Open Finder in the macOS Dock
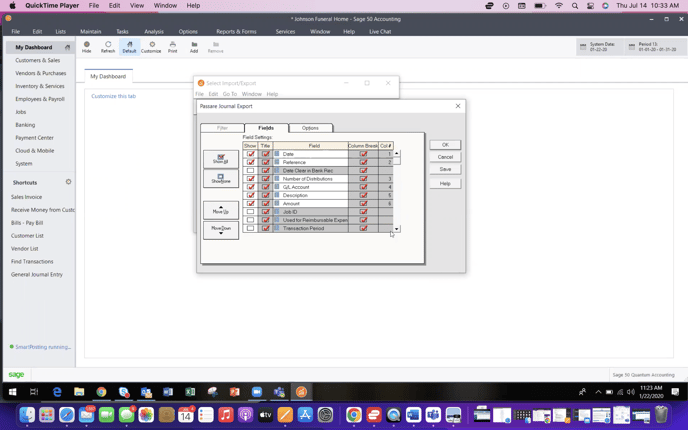This screenshot has height=430, width=688. tap(27, 415)
